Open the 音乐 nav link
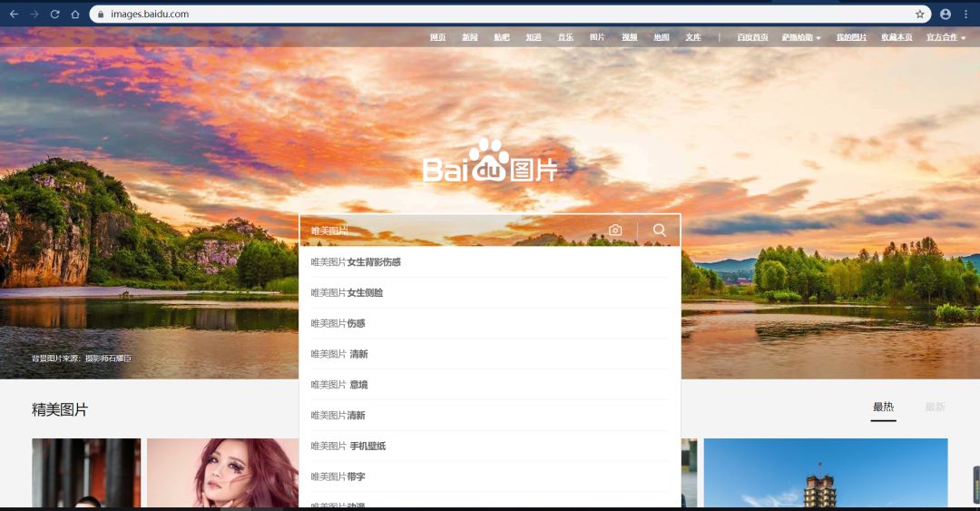 [565, 37]
